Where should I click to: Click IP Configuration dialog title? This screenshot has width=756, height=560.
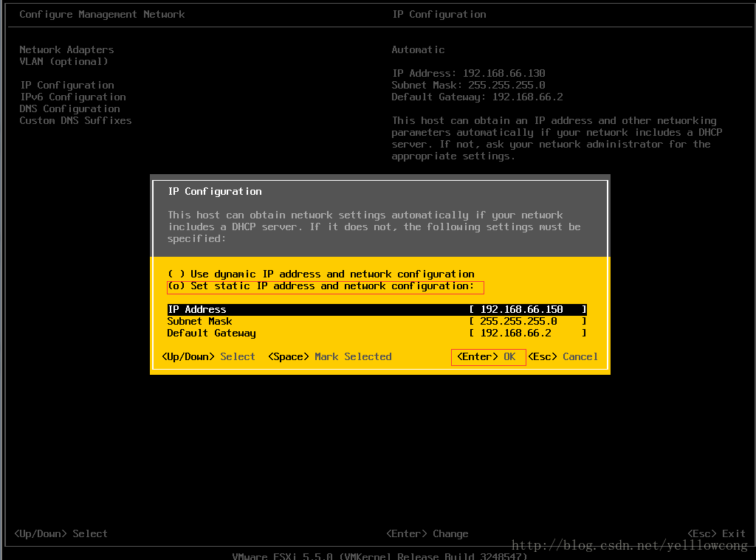(215, 192)
